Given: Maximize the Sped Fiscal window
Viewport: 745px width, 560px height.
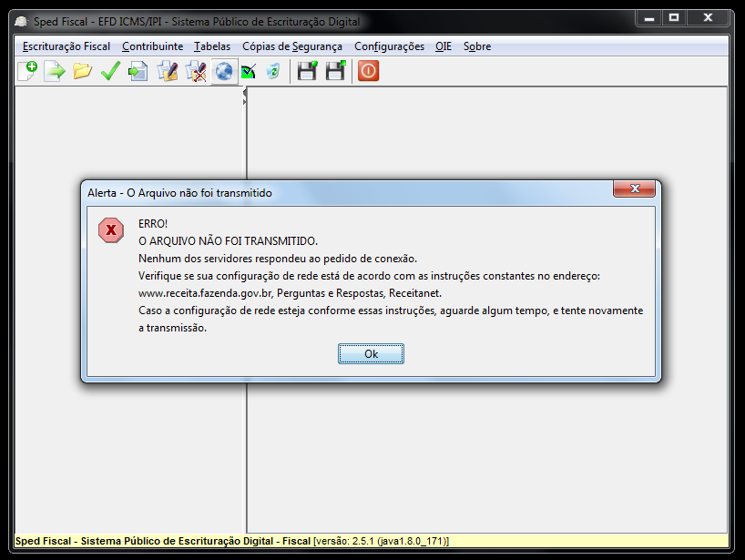Looking at the screenshot, I should (674, 18).
